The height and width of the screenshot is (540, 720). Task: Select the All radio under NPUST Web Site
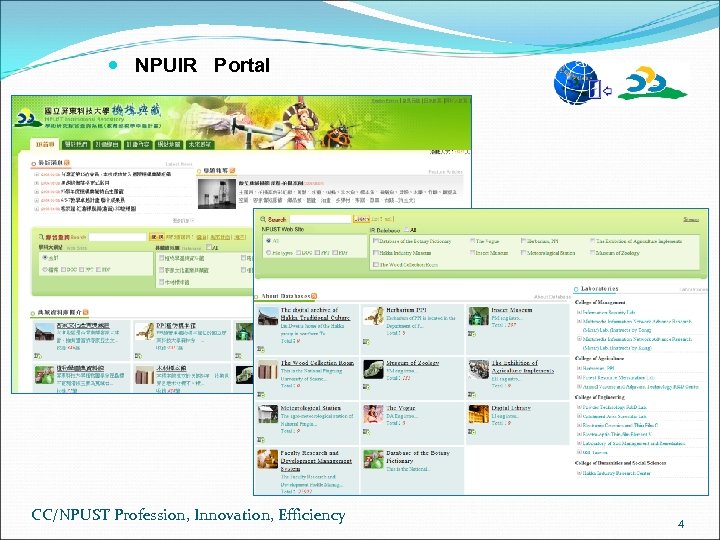pos(269,241)
